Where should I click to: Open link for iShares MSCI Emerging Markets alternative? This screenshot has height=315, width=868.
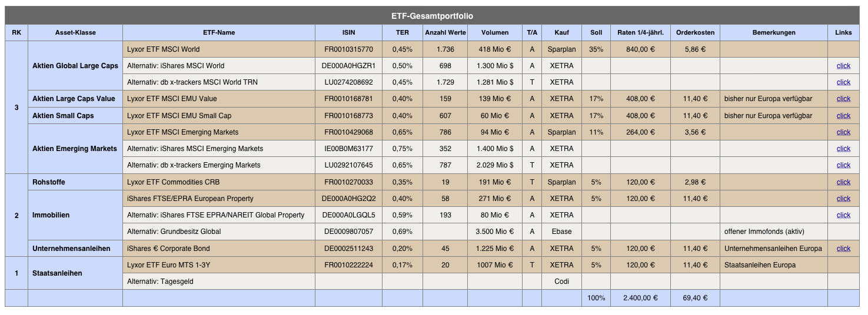click(843, 149)
